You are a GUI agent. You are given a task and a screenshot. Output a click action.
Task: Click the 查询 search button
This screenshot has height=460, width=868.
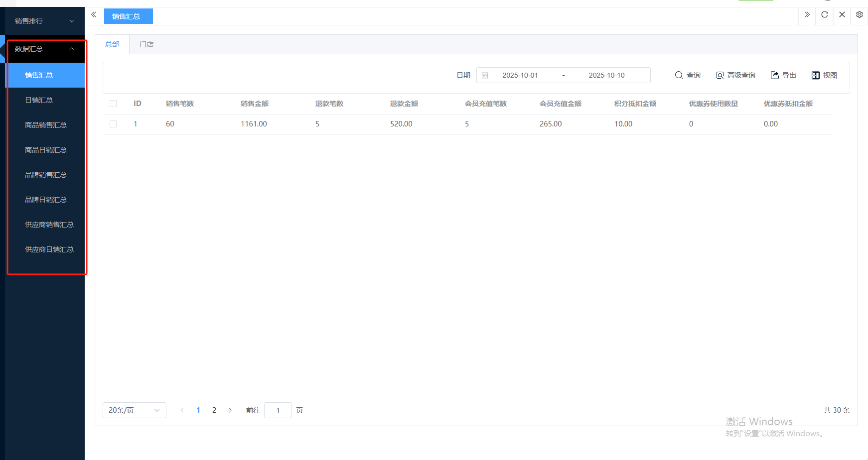point(688,75)
